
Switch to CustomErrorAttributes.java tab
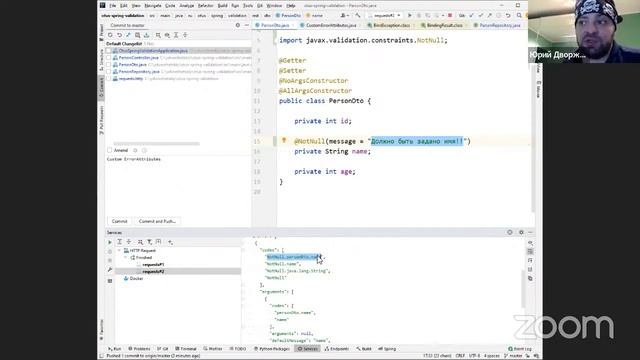coord(330,25)
